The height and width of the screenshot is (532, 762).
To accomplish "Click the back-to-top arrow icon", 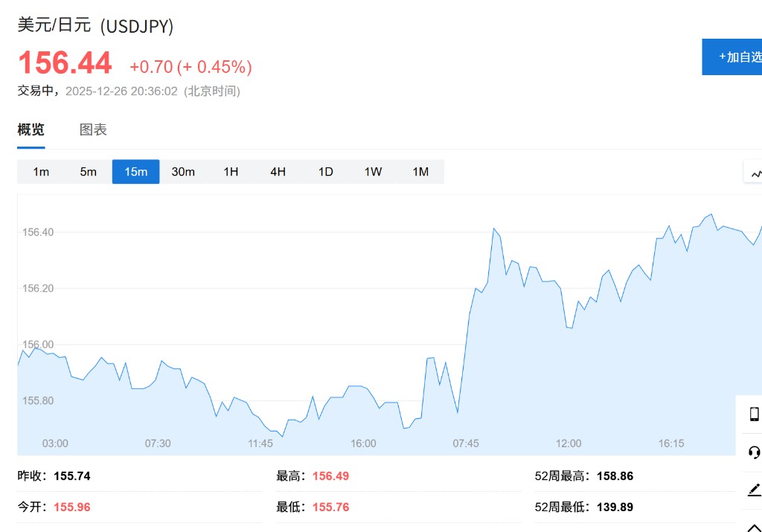I will coord(754,525).
